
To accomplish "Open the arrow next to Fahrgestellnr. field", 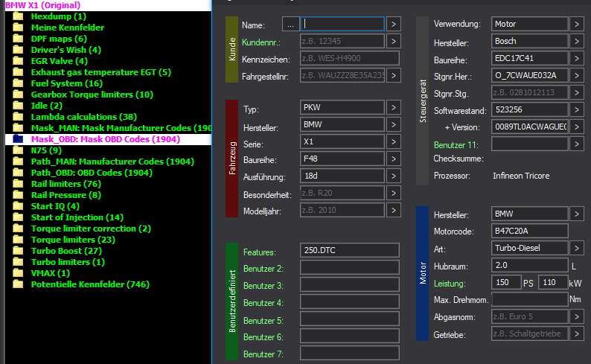I will pos(394,75).
